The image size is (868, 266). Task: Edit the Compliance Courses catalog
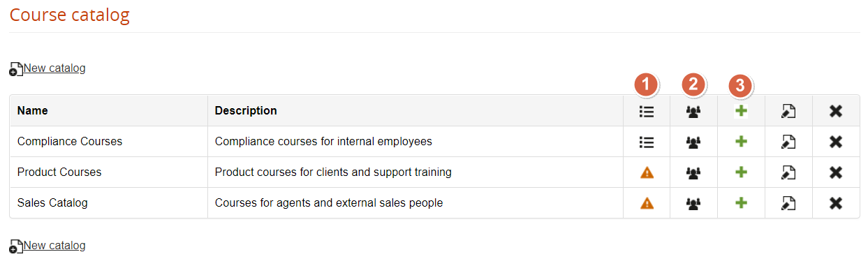[788, 142]
